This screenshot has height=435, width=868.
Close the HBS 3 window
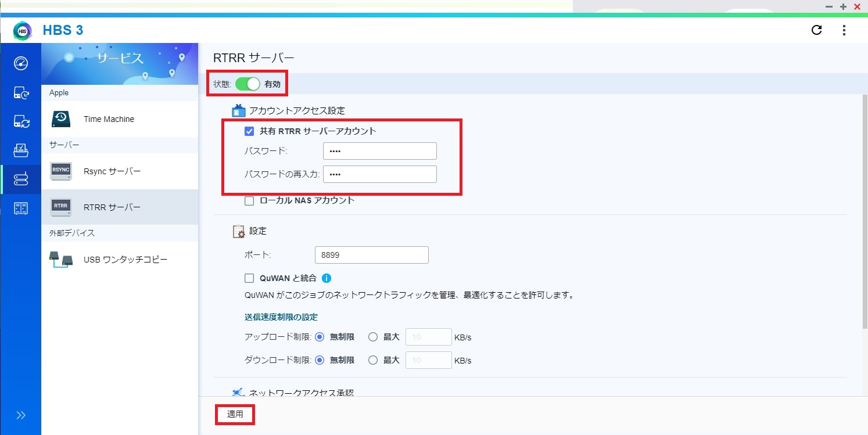point(857,6)
